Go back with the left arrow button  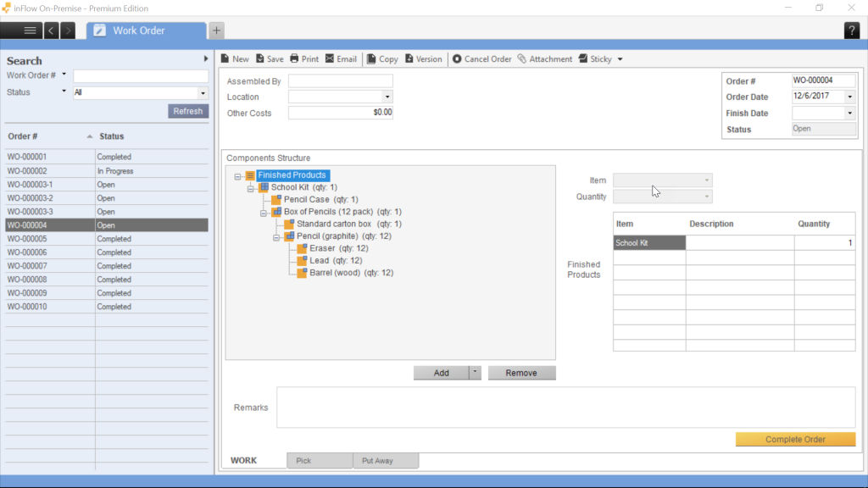coord(51,30)
